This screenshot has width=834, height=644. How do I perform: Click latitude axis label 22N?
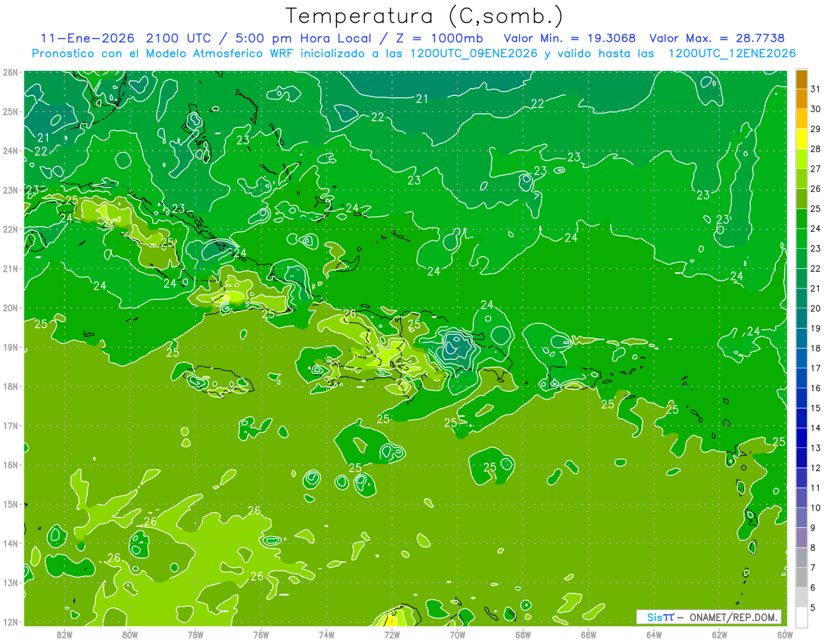(x=10, y=229)
